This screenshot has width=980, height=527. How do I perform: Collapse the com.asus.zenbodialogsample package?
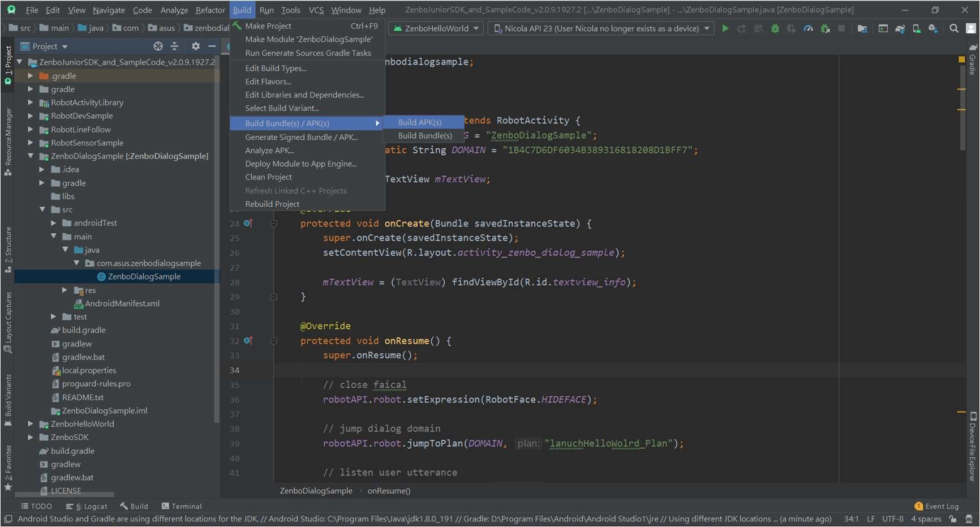click(76, 263)
